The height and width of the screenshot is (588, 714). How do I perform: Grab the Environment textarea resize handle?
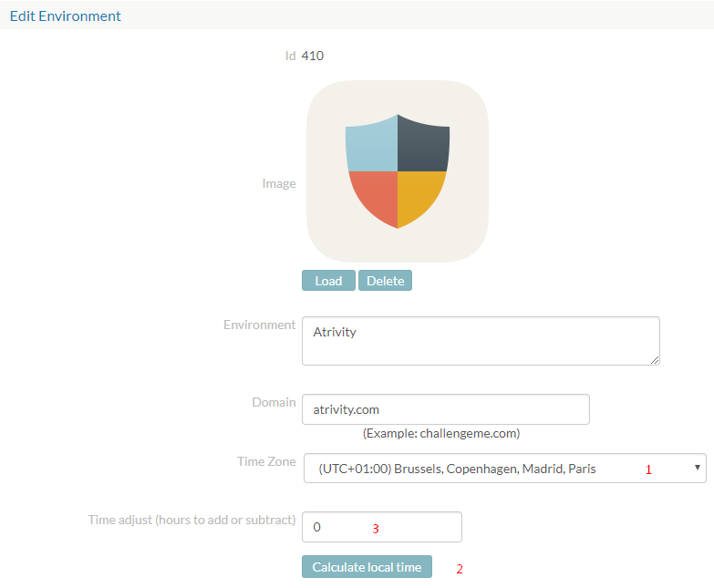point(655,360)
